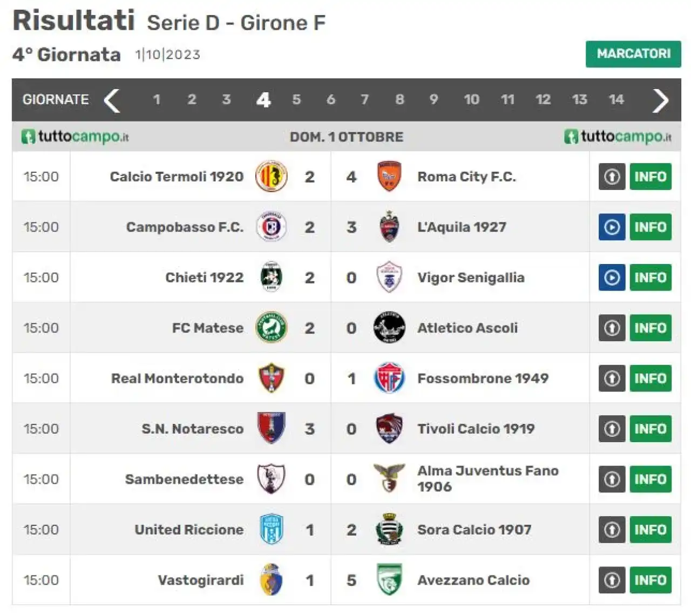Screen dimensions: 691x616
Task: Click the Calcio Termoli 1920 team crest
Action: (x=271, y=177)
